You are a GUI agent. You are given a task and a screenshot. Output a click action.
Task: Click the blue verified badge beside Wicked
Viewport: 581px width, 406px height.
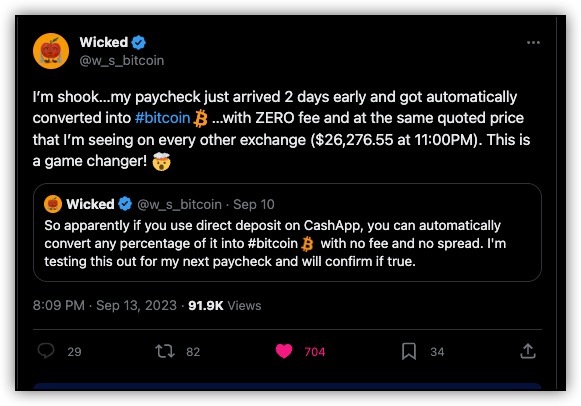139,43
